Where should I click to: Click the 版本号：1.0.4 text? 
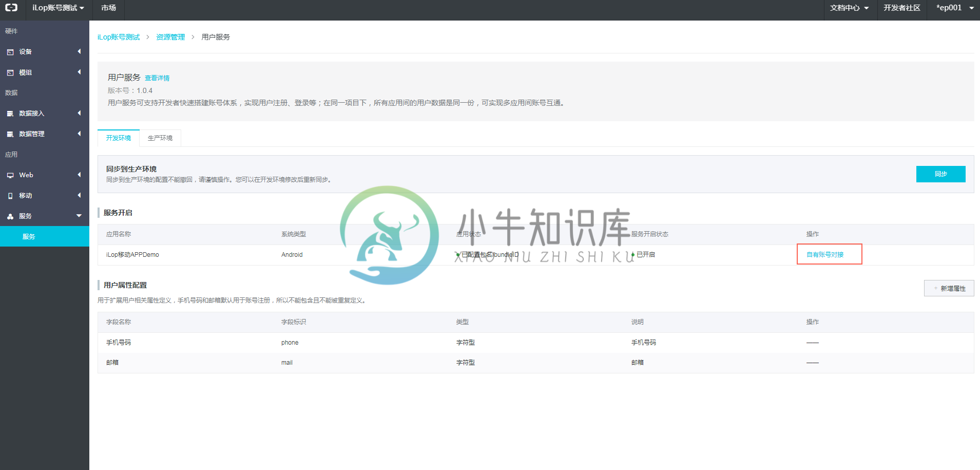pos(130,90)
